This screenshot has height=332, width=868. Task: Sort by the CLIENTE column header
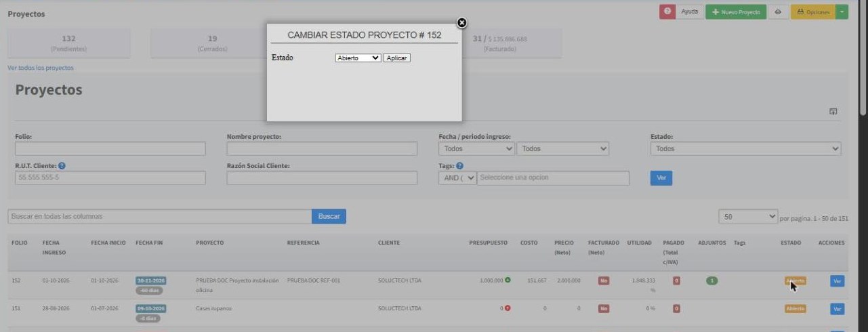(x=389, y=243)
